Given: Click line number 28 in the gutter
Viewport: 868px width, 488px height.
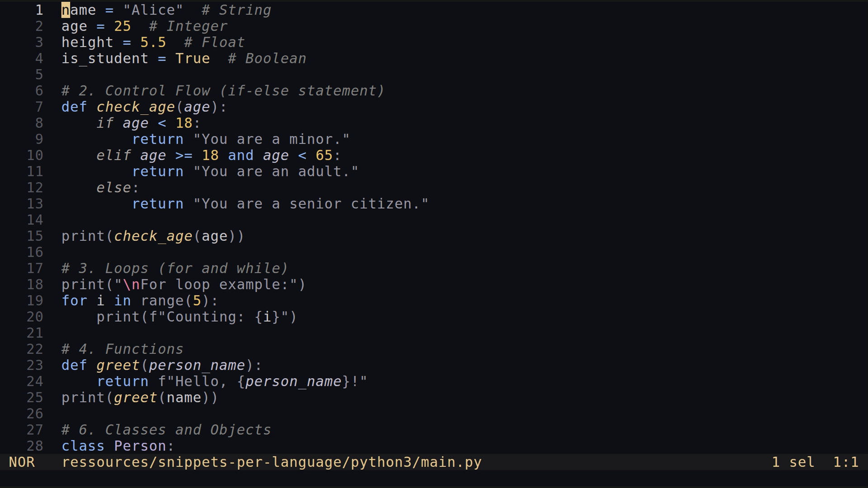Looking at the screenshot, I should pyautogui.click(x=35, y=446).
